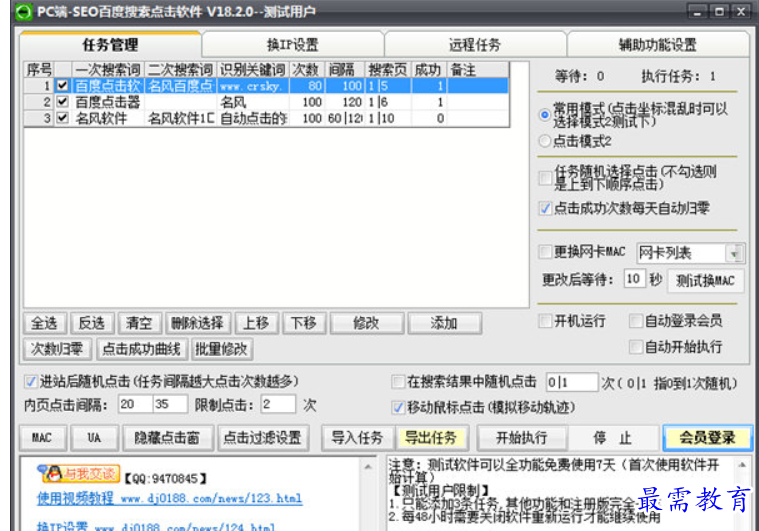Click 识别关键词 column header
Screen dimensions: 759x531
(253, 70)
